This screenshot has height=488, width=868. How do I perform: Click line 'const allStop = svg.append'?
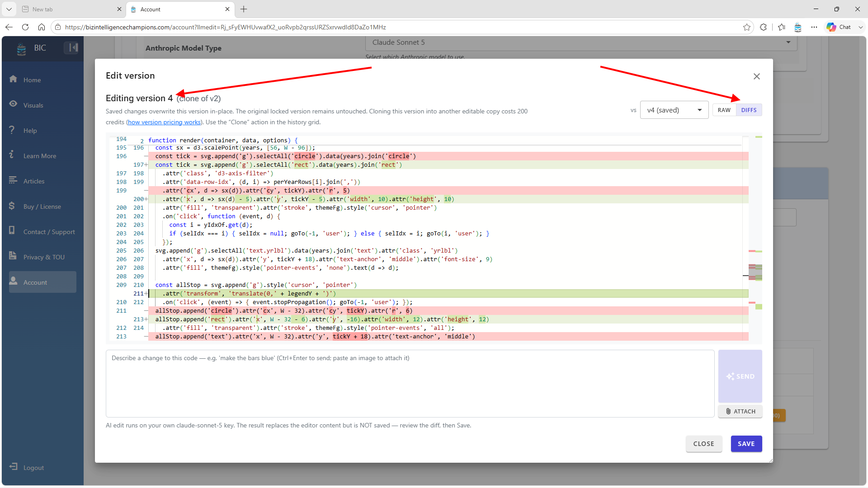(256, 285)
